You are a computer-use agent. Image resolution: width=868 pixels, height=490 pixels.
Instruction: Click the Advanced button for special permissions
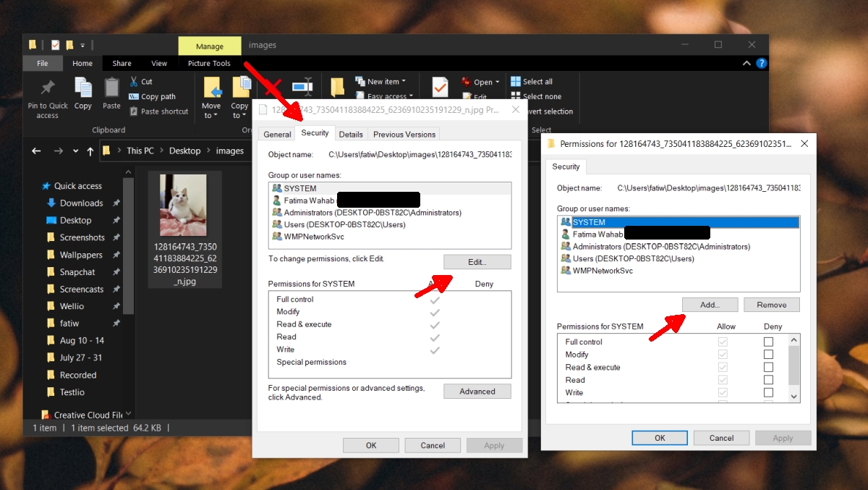477,391
